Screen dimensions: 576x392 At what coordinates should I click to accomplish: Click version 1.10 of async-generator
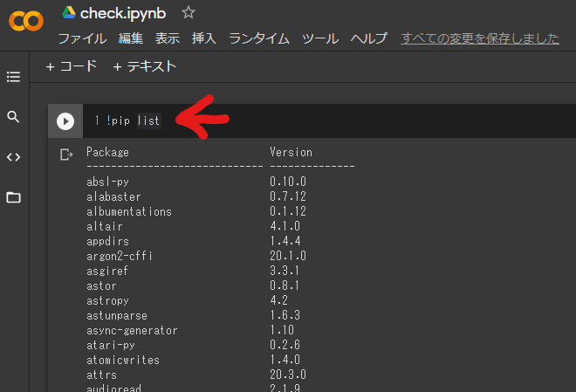pos(282,330)
